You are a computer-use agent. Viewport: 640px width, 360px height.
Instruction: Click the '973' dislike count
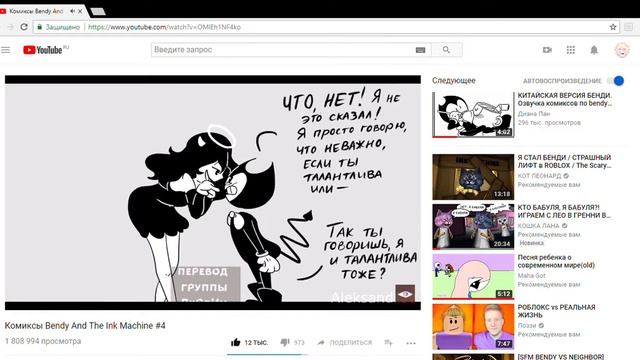299,342
